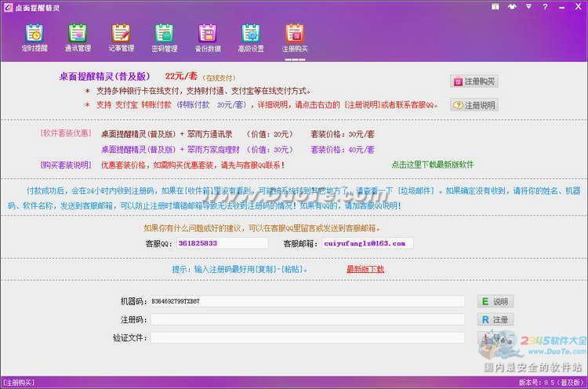Click the 提示：输入注册码 hint text

pyautogui.click(x=239, y=269)
